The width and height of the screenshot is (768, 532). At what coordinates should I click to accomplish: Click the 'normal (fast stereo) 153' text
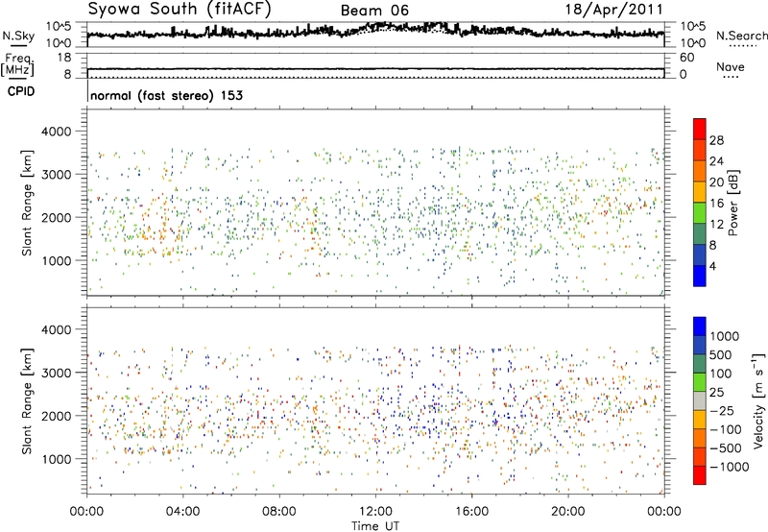click(x=166, y=95)
